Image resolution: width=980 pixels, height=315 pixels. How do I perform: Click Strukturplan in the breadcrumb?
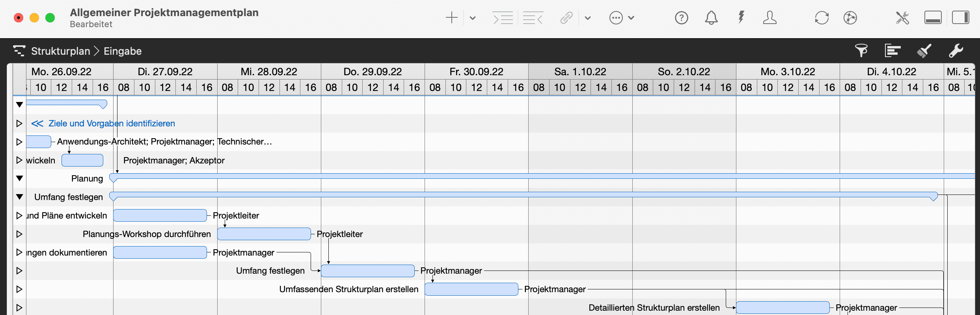tap(60, 51)
